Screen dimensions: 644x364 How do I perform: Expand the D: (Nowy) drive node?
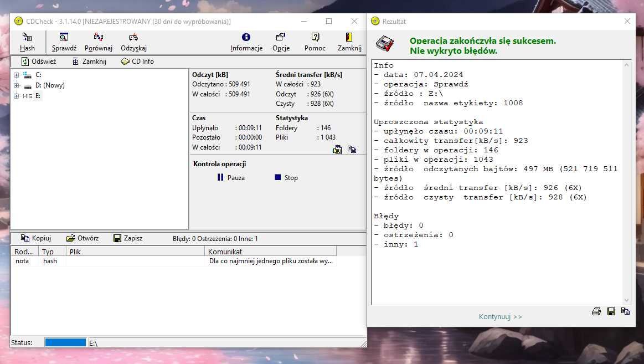pyautogui.click(x=17, y=85)
